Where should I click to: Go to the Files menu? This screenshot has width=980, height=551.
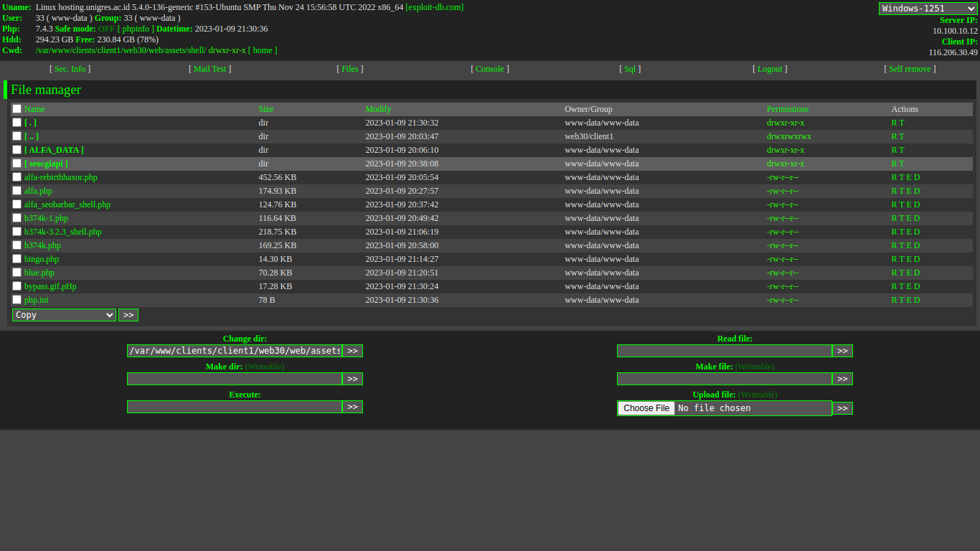[350, 69]
